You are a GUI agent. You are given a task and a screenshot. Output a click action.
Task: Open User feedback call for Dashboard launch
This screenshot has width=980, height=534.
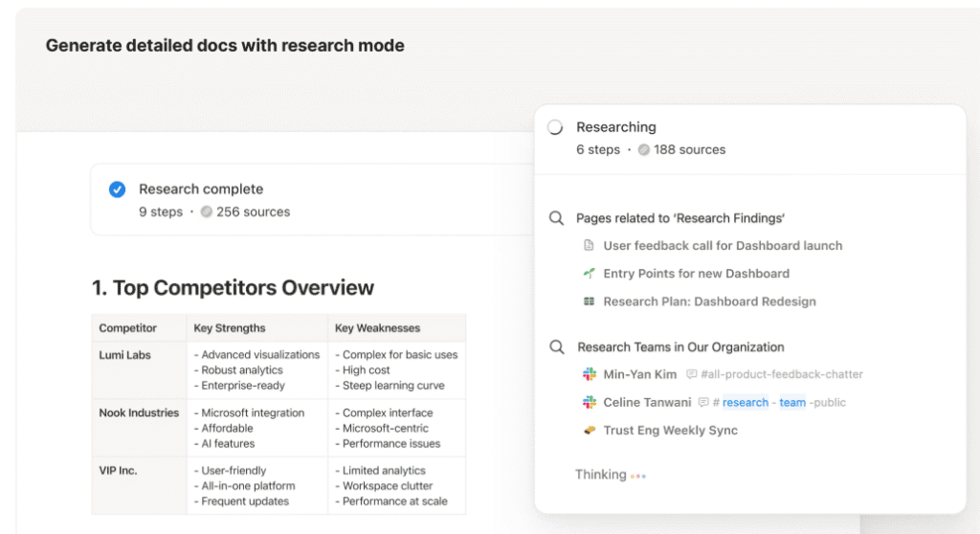pyautogui.click(x=723, y=246)
